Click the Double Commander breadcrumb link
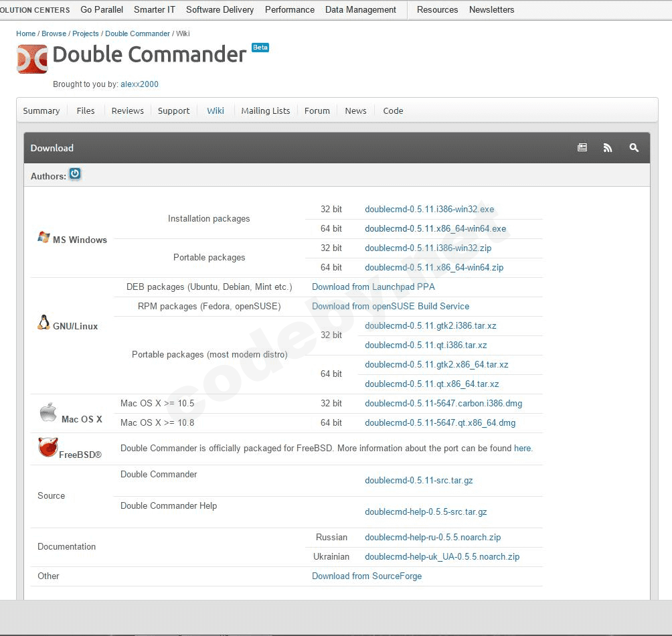Screen dimensions: 672x636 click(138, 33)
